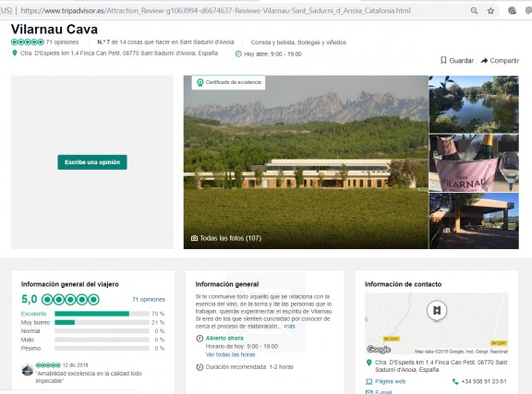Expand description with the más link
Image resolution: width=532 pixels, height=394 pixels.
[289, 327]
